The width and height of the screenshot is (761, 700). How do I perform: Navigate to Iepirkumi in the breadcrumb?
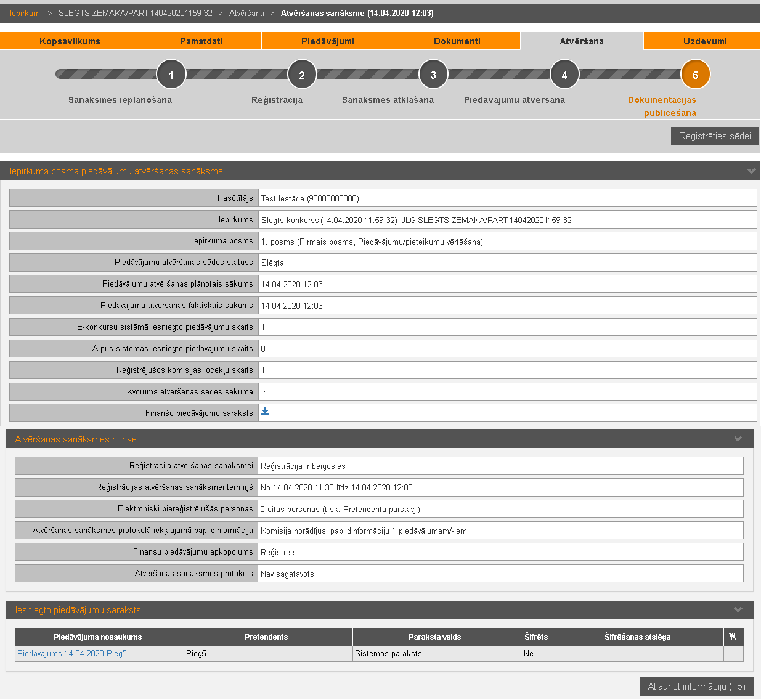pos(26,13)
